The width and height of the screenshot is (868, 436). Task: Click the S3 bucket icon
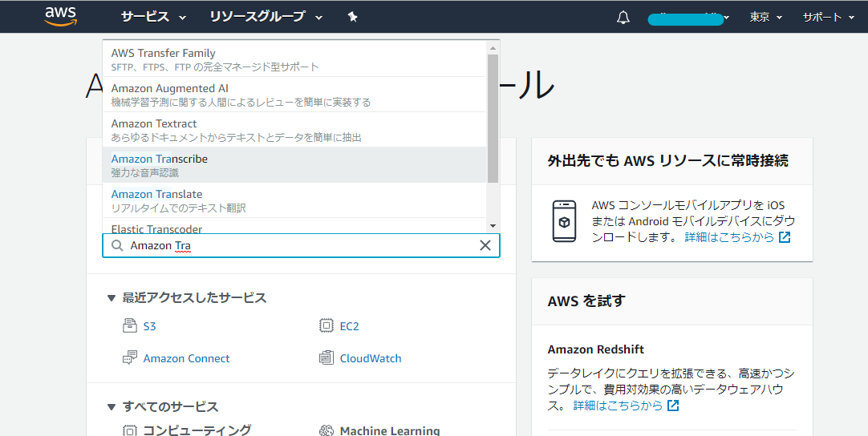point(129,325)
